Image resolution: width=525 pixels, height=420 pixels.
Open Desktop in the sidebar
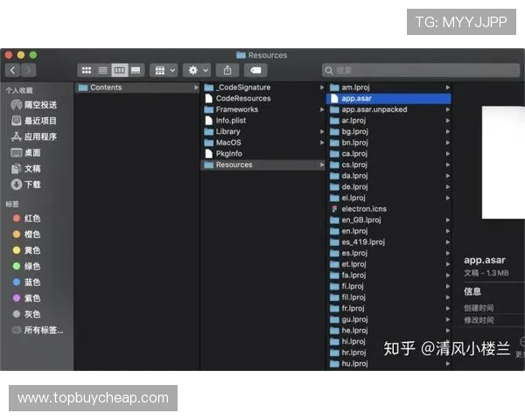pos(25,153)
